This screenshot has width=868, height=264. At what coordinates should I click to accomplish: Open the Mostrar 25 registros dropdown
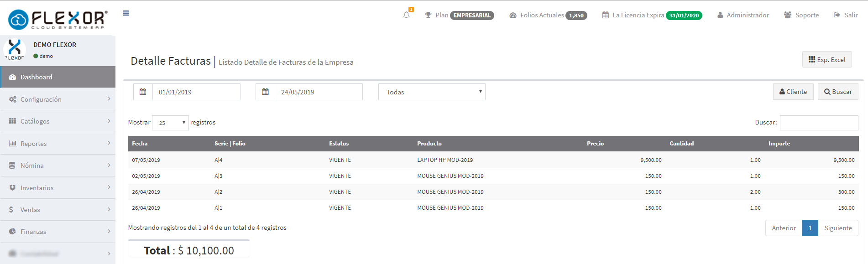170,123
